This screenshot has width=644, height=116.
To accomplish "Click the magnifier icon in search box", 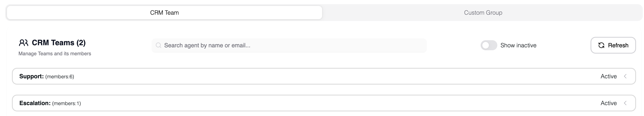I will click(158, 45).
